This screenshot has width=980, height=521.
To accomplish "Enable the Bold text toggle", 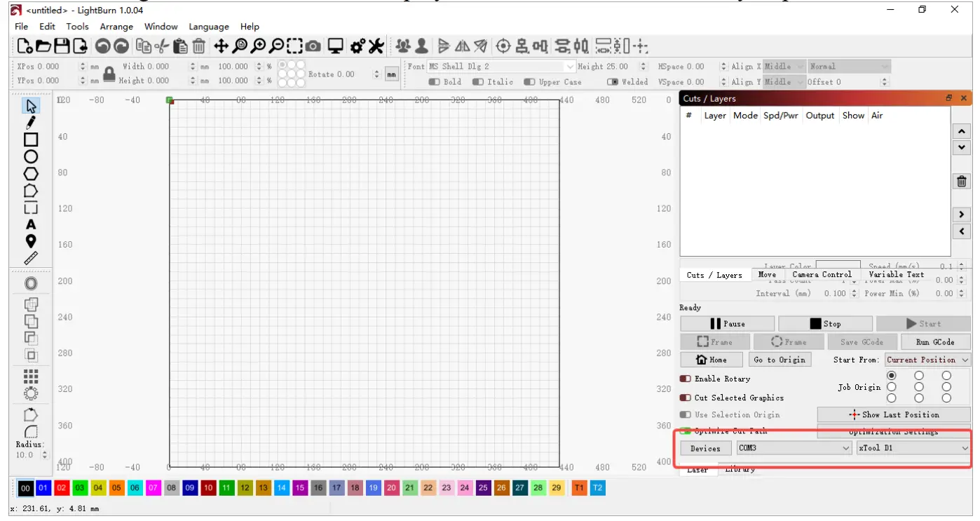I will (435, 82).
